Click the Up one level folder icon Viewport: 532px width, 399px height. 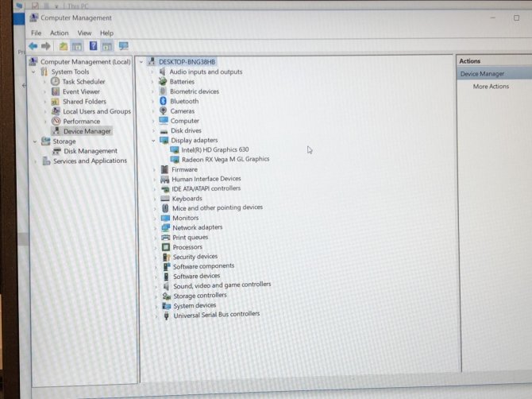[63, 46]
